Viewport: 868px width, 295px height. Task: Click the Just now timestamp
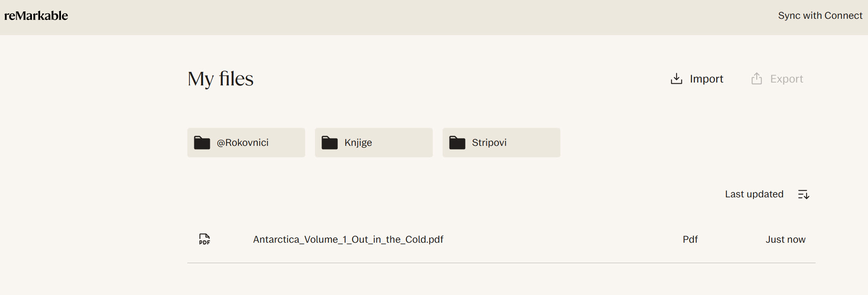click(x=785, y=239)
